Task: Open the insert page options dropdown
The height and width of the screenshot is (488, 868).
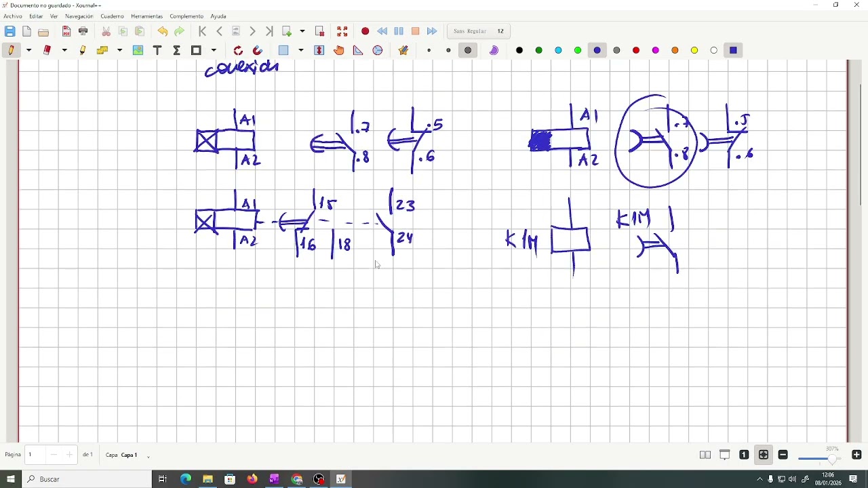Action: point(303,32)
